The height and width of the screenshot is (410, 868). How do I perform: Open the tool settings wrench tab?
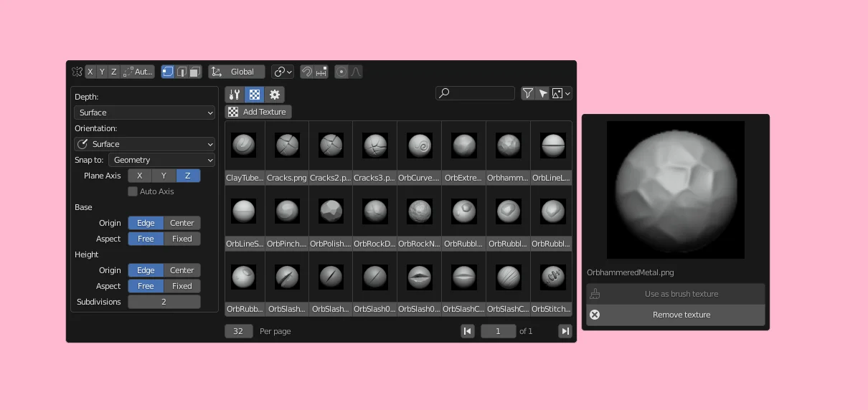[234, 95]
